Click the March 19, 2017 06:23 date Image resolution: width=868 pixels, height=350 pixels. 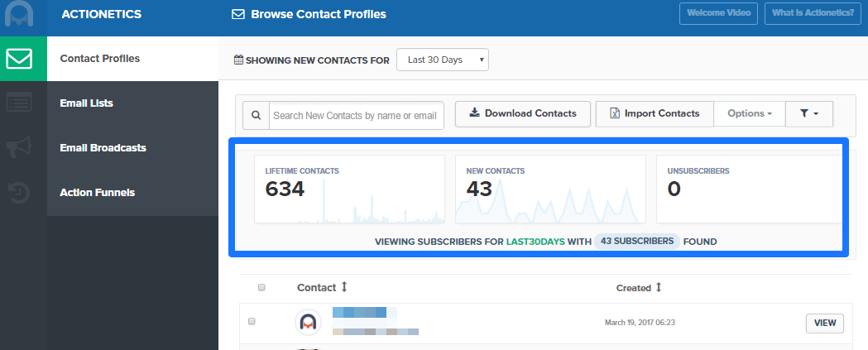pyautogui.click(x=640, y=323)
